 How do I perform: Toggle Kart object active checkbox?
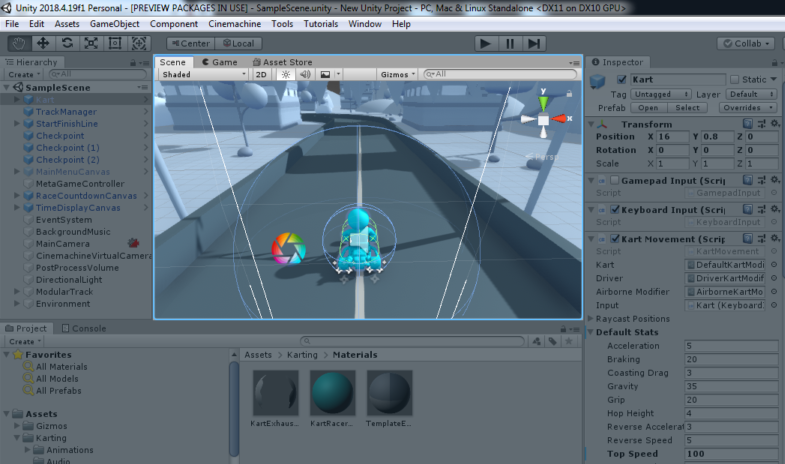click(x=622, y=80)
